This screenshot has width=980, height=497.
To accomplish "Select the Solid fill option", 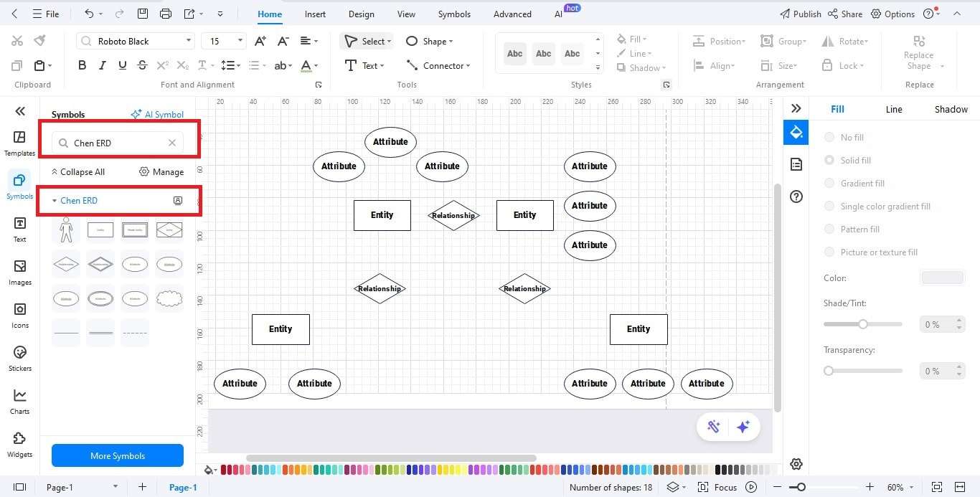I will click(847, 160).
